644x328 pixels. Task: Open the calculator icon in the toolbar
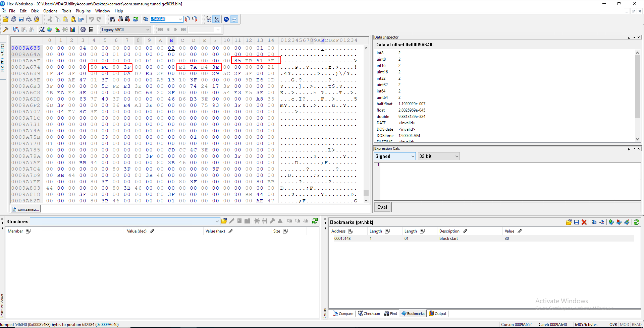(x=91, y=29)
